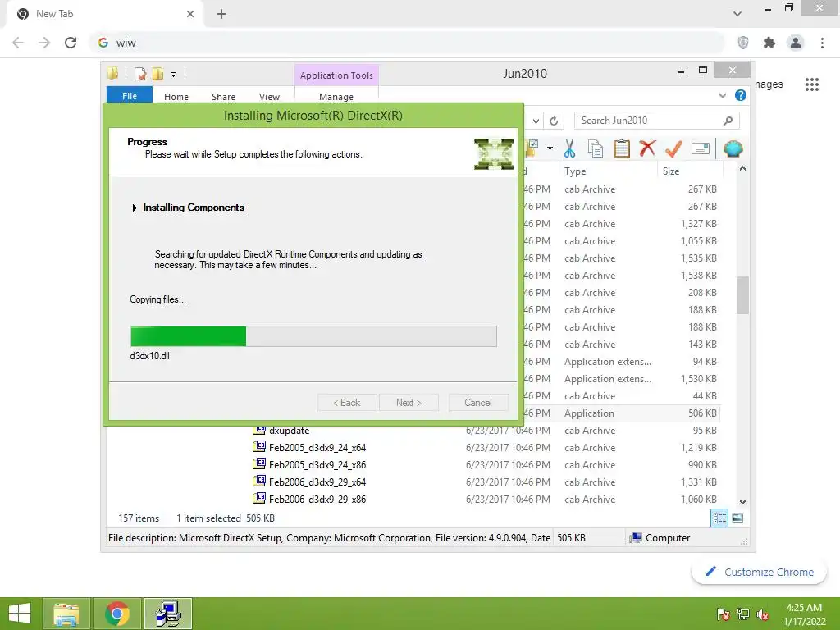
Task: Click the red X Delete icon
Action: tap(647, 148)
